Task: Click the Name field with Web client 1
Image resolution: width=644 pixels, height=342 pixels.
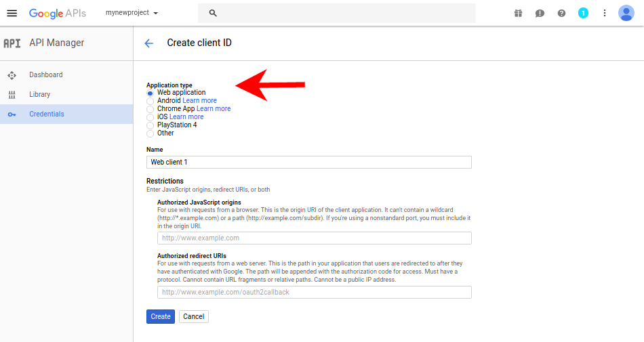Action: click(x=309, y=162)
